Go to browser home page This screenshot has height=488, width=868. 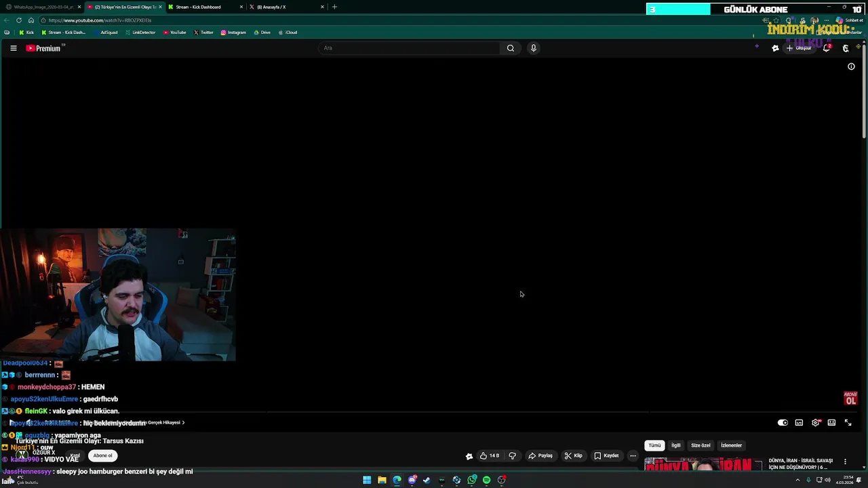pyautogui.click(x=31, y=20)
